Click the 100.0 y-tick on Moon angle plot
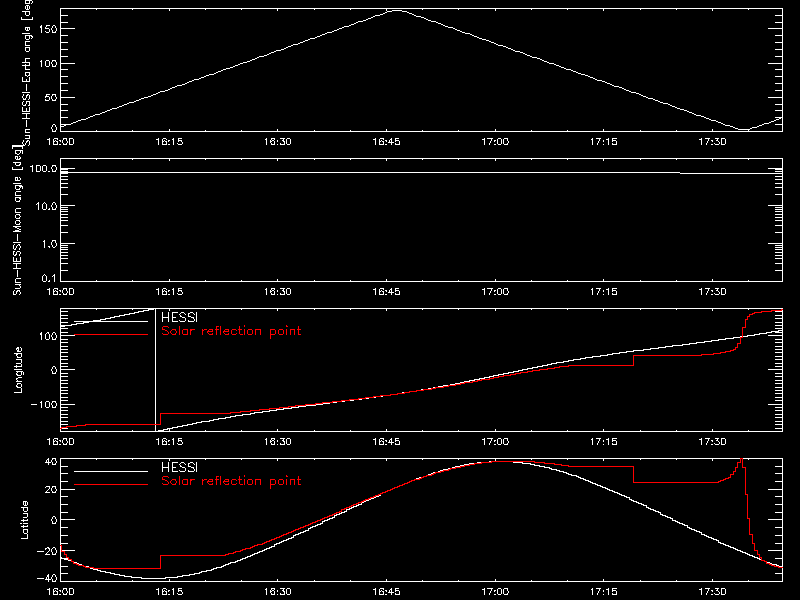Image resolution: width=800 pixels, height=600 pixels. pos(43,169)
